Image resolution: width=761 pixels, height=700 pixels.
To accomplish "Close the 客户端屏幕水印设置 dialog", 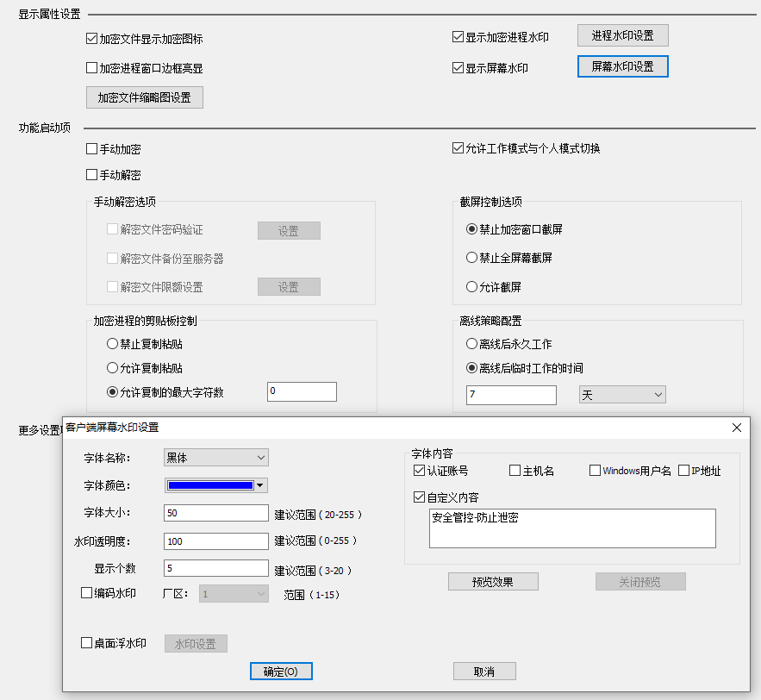I will pos(737,428).
